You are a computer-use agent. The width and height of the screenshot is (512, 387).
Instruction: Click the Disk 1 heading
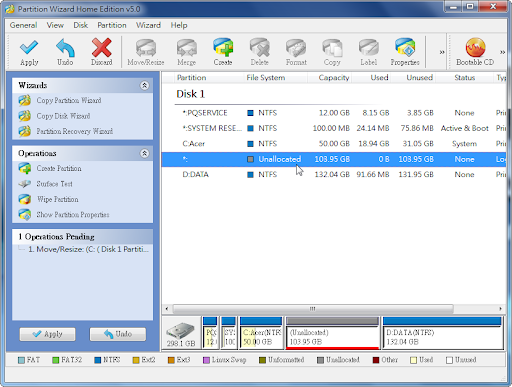point(190,94)
